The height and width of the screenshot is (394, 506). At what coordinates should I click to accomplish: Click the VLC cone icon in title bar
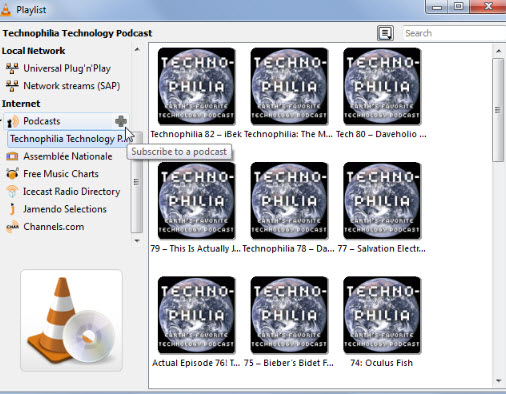5,10
